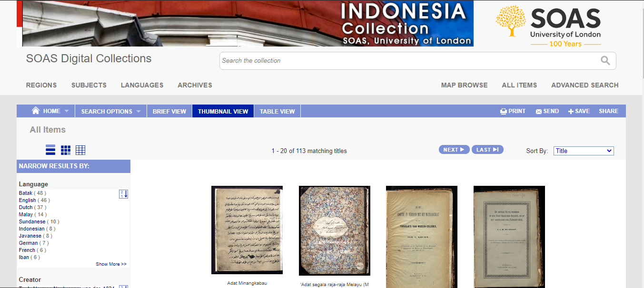Filter by Indonesian language
The image size is (644, 288).
pos(31,229)
